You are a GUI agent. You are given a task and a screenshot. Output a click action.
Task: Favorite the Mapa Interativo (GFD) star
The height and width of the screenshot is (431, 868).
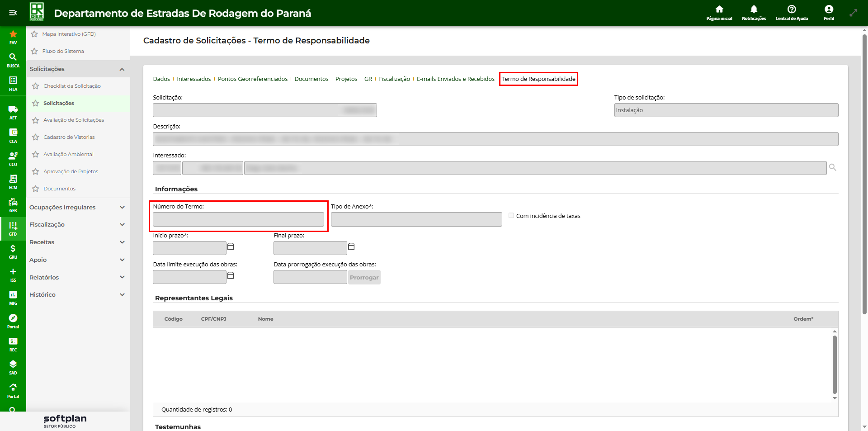coord(34,34)
